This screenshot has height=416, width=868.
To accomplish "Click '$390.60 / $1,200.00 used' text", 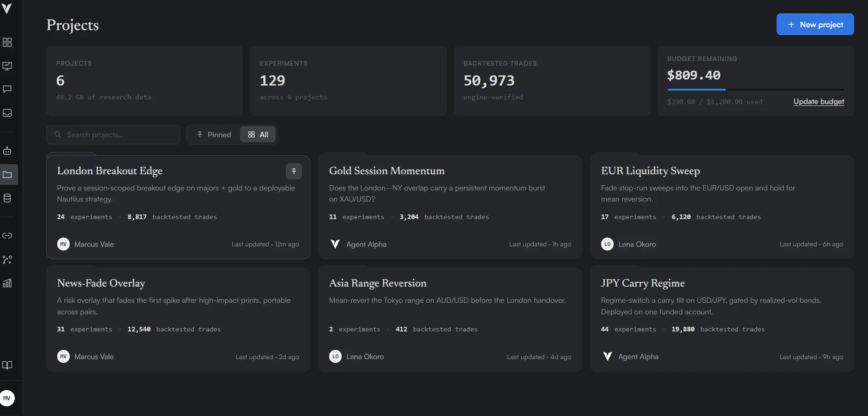I will [x=714, y=102].
